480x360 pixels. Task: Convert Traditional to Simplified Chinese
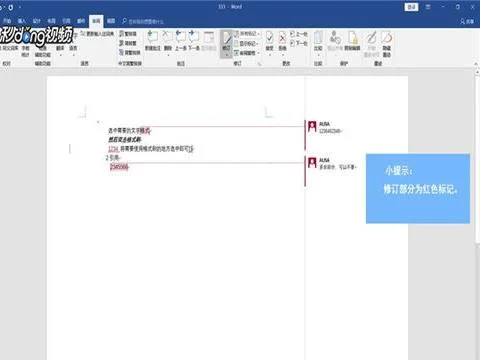click(128, 34)
